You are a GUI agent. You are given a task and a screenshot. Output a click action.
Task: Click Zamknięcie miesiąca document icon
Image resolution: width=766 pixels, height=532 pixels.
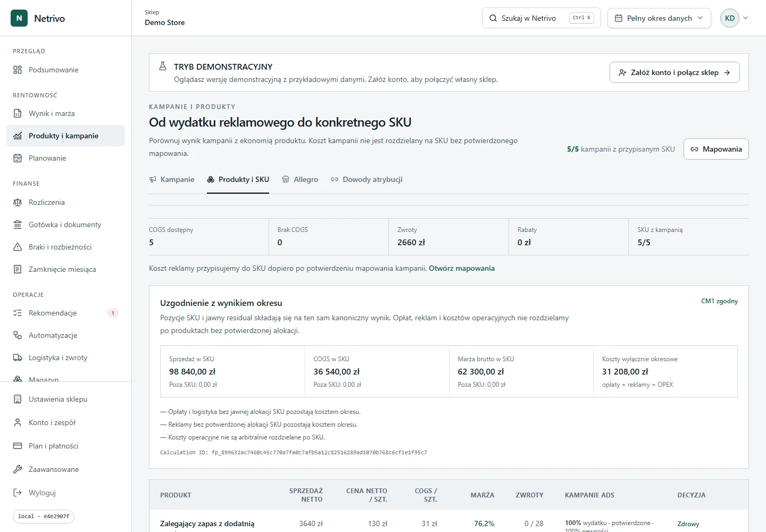pyautogui.click(x=18, y=269)
